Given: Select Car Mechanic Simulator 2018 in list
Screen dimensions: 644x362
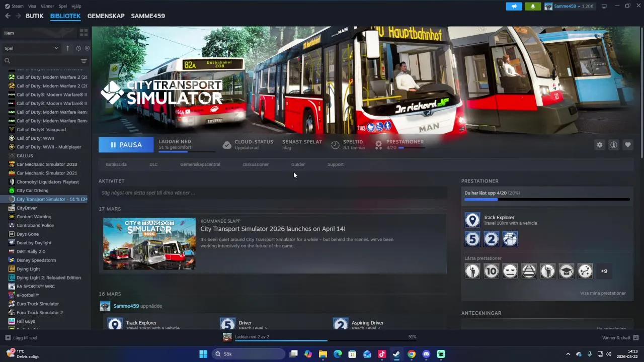Looking at the screenshot, I should coord(46,164).
